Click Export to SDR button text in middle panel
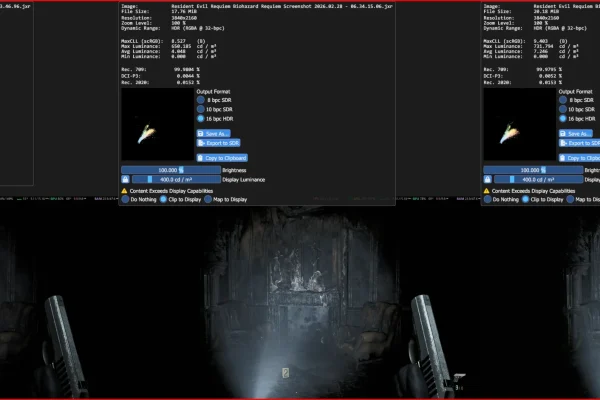The image size is (600, 400). pos(222,143)
